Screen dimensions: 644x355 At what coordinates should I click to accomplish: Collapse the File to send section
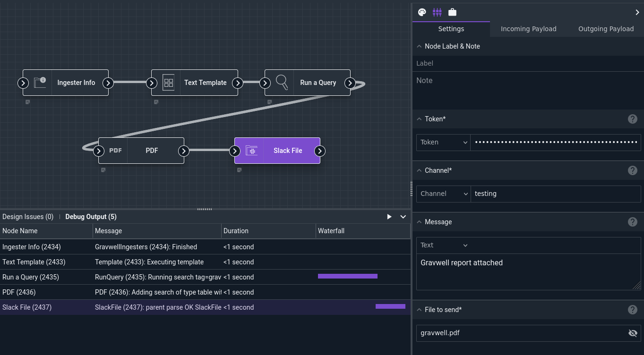419,310
